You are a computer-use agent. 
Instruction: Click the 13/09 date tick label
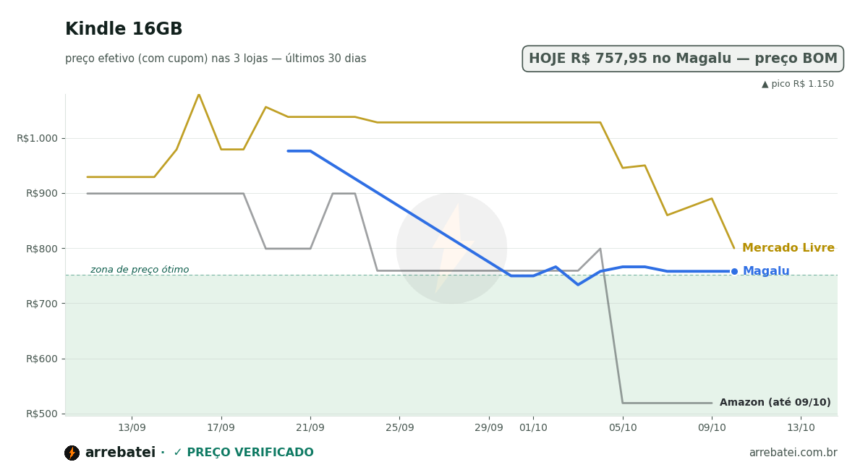[x=132, y=427]
